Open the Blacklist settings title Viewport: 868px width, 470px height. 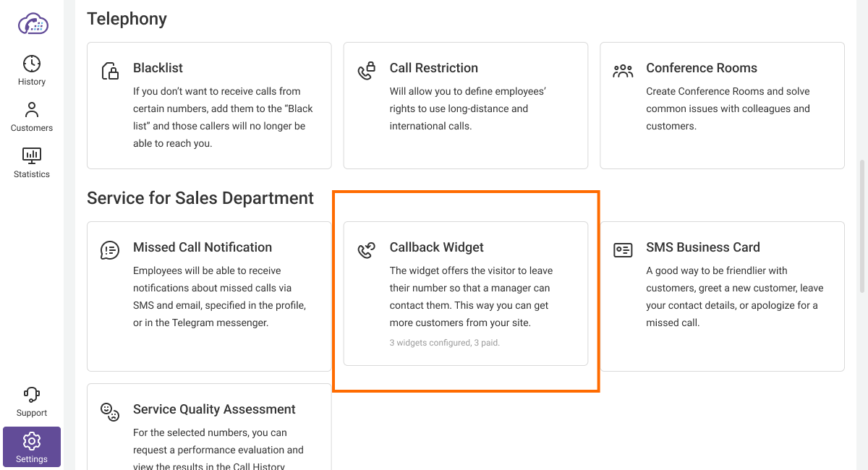(158, 68)
